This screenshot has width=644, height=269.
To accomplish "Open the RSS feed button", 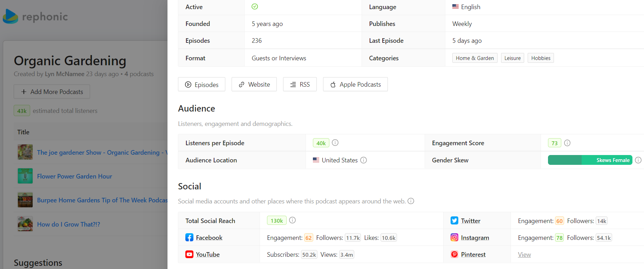I will [x=300, y=85].
